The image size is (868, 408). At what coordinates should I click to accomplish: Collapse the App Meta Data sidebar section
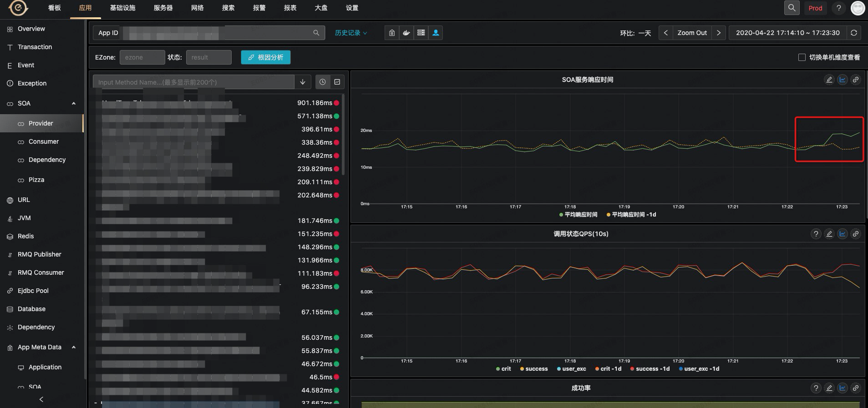pyautogui.click(x=74, y=347)
